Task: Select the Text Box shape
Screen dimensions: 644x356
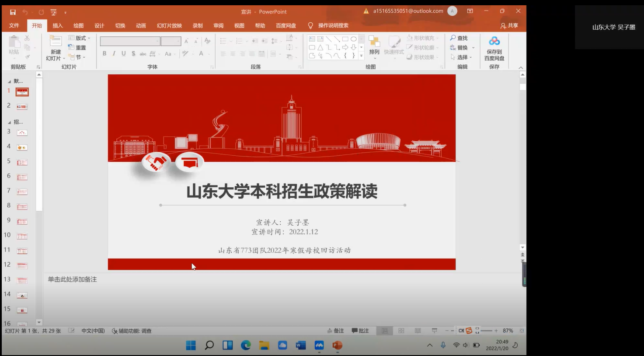Action: click(x=312, y=39)
